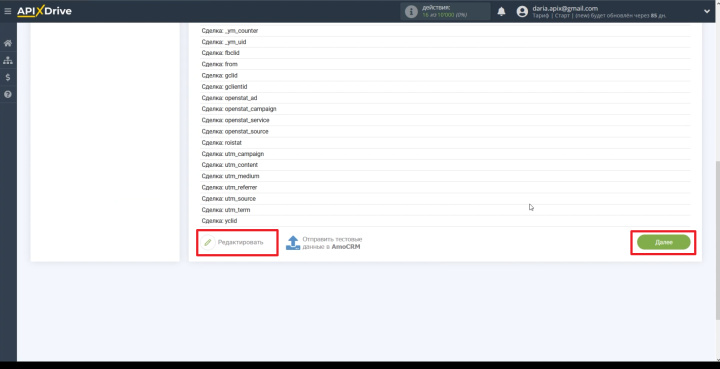720x369 pixels.
Task: Select row Сделка: utm_referrer
Action: [x=445, y=187]
